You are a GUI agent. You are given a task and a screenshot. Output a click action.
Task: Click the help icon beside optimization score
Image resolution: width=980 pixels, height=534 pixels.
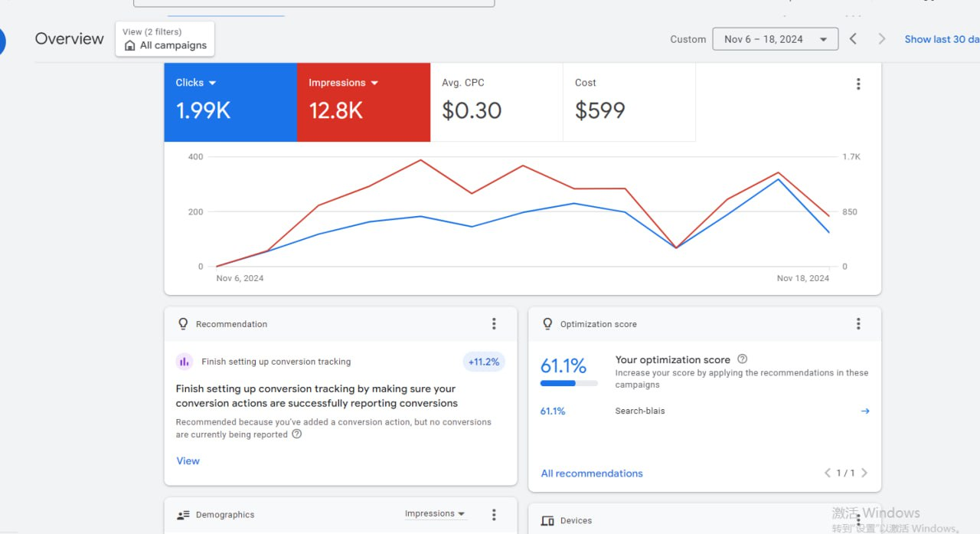(x=742, y=359)
